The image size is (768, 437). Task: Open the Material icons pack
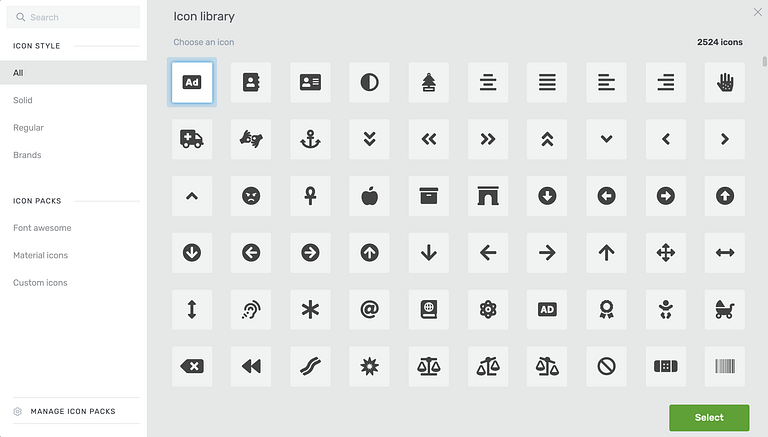pos(41,255)
